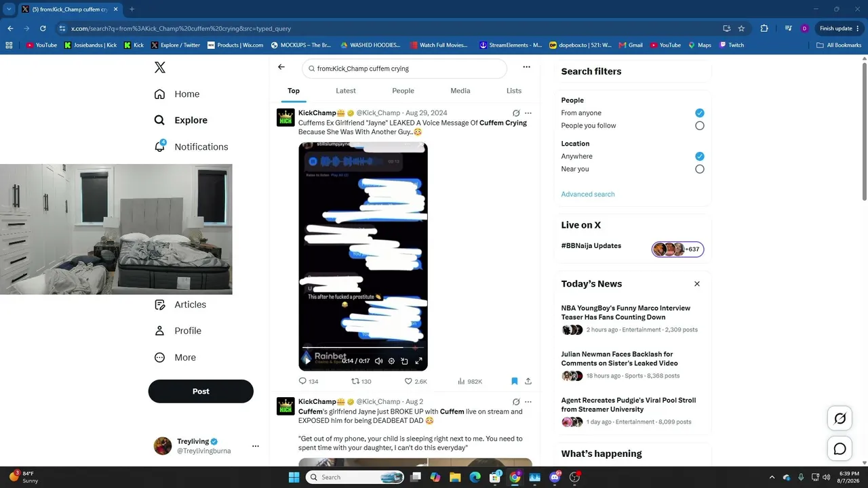The image size is (868, 488).
Task: Open the Gmail bookmark
Action: click(x=631, y=45)
